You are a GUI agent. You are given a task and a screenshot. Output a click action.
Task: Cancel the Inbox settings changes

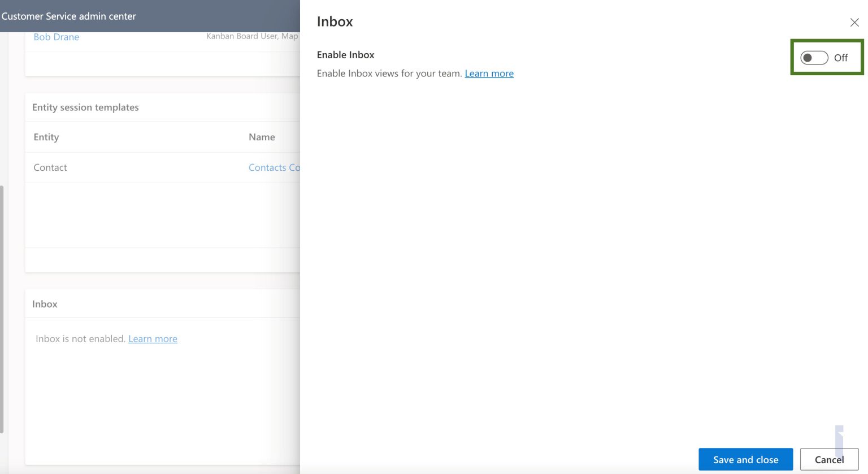pos(828,459)
